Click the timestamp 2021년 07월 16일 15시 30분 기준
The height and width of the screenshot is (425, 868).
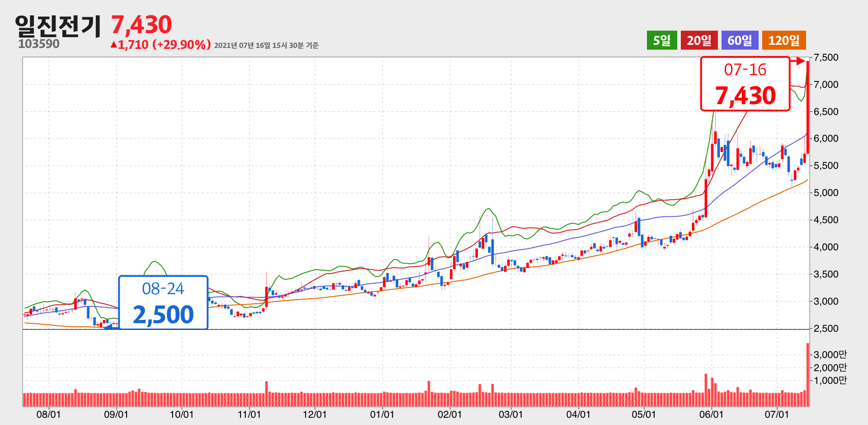point(266,45)
